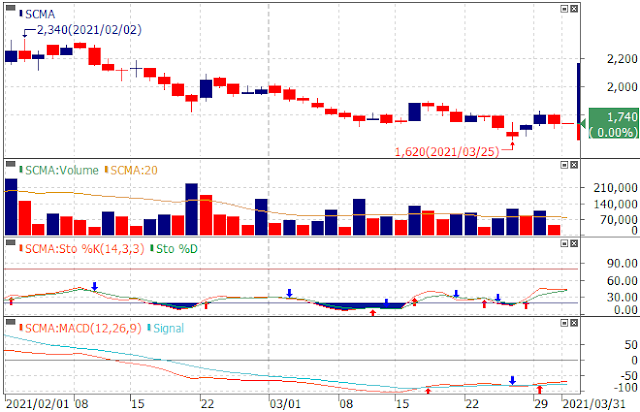Click the 140,000 volume axis label
Screen dimensions: 640x412
(x=616, y=204)
